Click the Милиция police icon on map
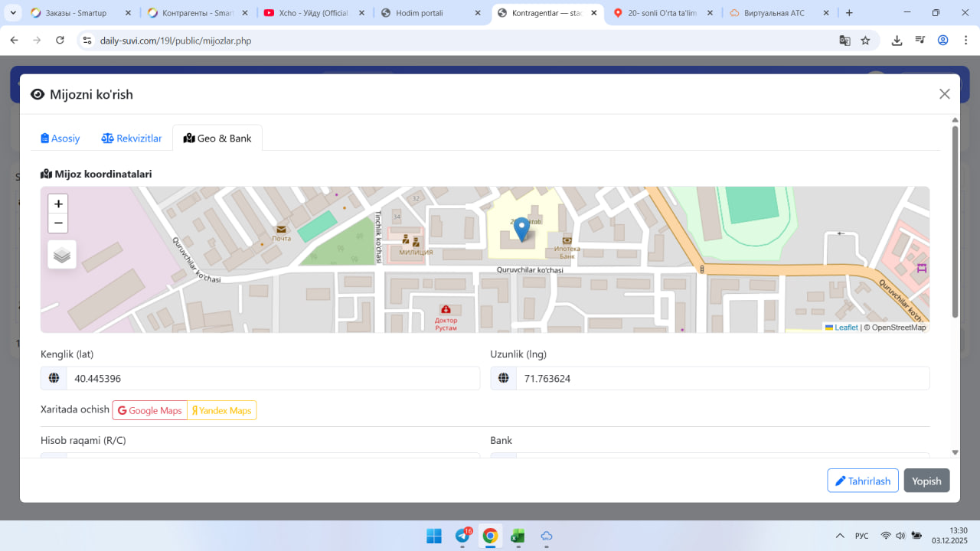This screenshot has width=980, height=551. click(x=410, y=240)
